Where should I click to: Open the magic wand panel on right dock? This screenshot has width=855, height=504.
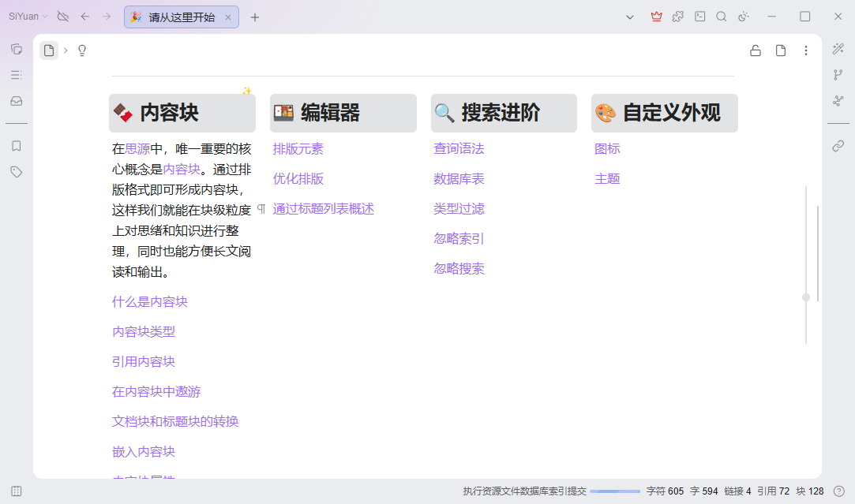point(838,49)
